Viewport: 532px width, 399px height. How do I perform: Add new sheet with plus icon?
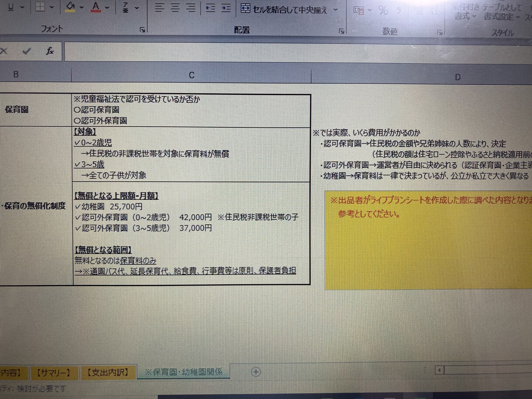[256, 372]
